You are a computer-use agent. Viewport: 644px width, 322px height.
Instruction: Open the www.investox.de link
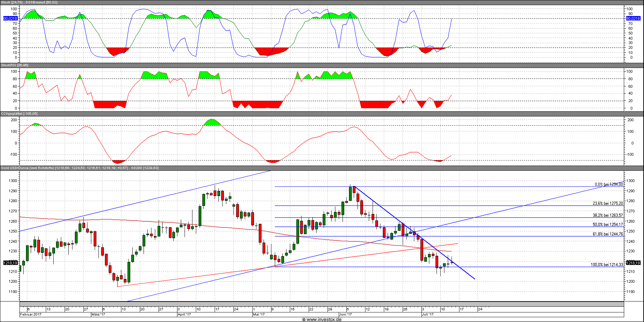click(x=322, y=320)
